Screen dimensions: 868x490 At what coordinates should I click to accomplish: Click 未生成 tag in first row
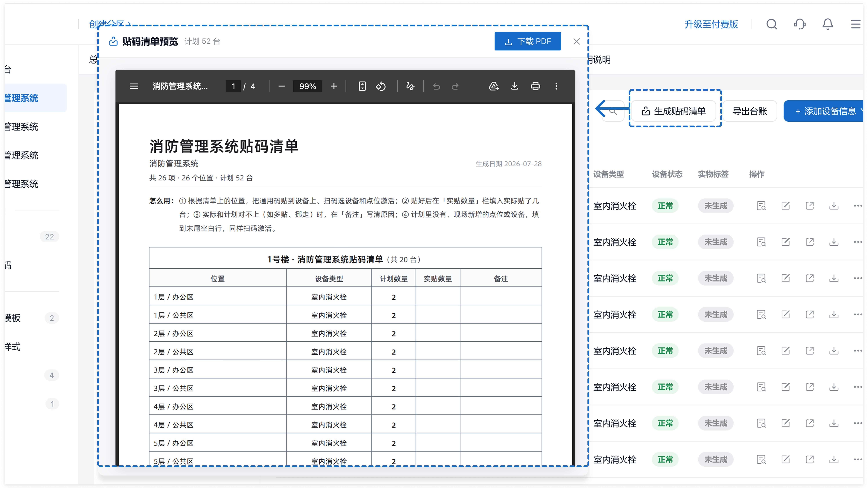click(715, 206)
